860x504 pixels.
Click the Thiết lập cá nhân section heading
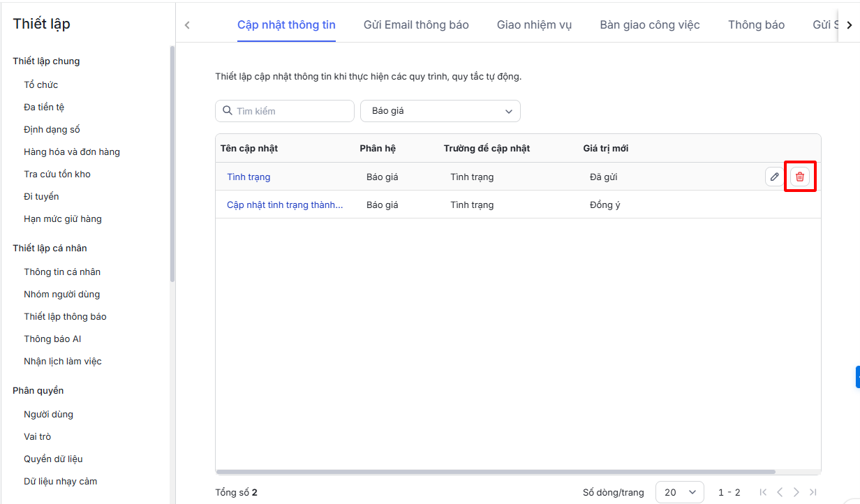click(x=50, y=249)
